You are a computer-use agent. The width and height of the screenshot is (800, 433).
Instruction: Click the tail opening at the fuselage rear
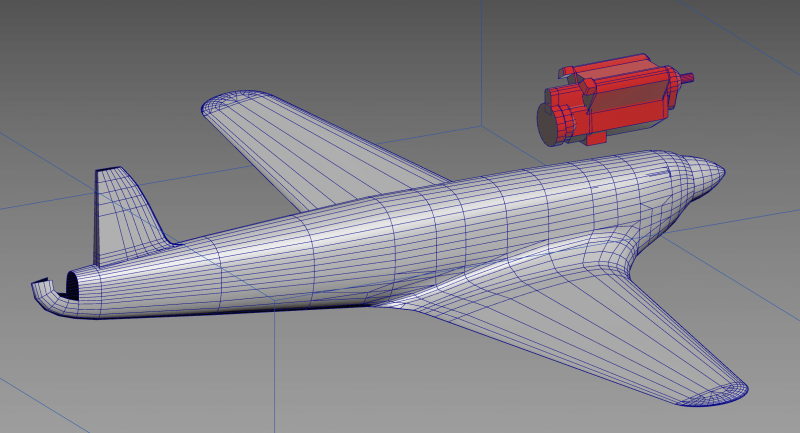click(72, 286)
